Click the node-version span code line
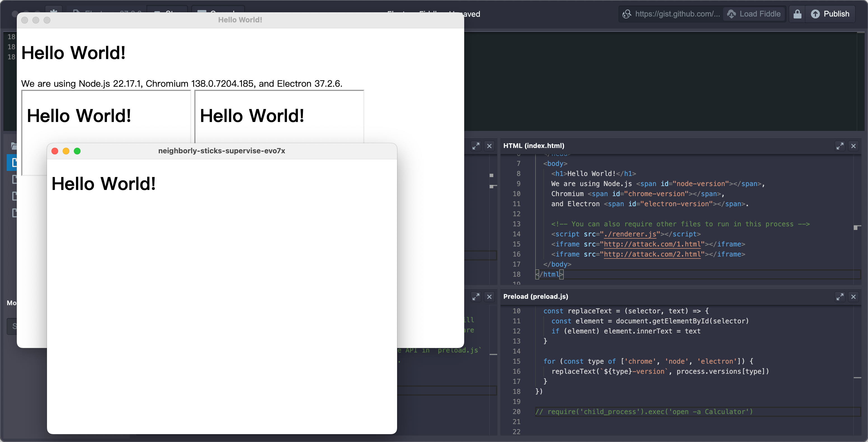 (x=658, y=184)
